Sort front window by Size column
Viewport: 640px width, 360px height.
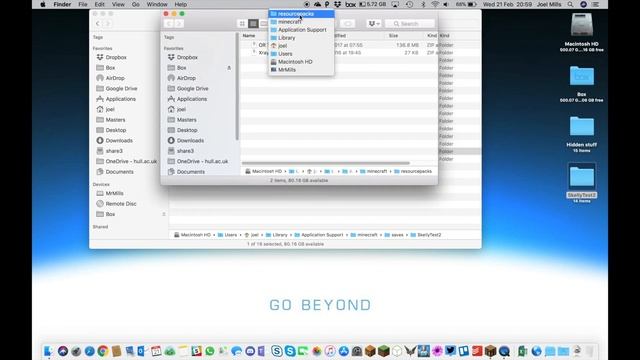[393, 36]
